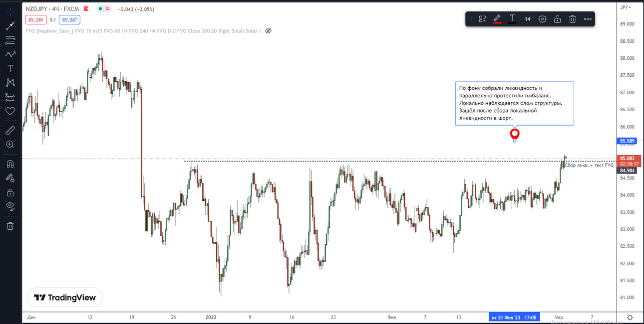644x324 pixels.
Task: Click the date label 21 Фев '23 17:00
Action: click(514, 317)
